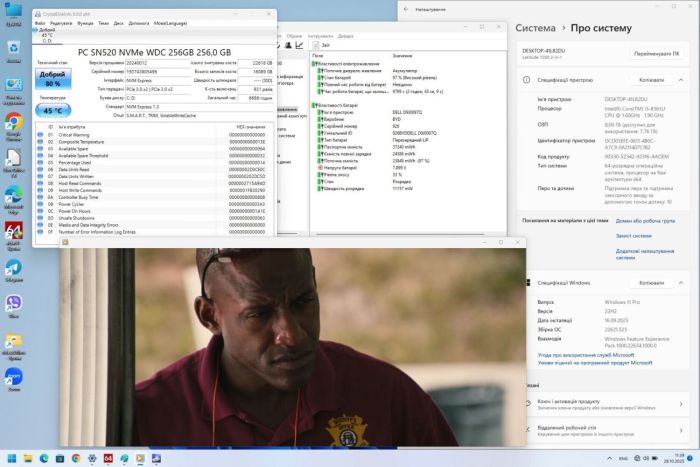This screenshot has width=700, height=467.
Task: Go back in the Settings window
Action: click(406, 9)
